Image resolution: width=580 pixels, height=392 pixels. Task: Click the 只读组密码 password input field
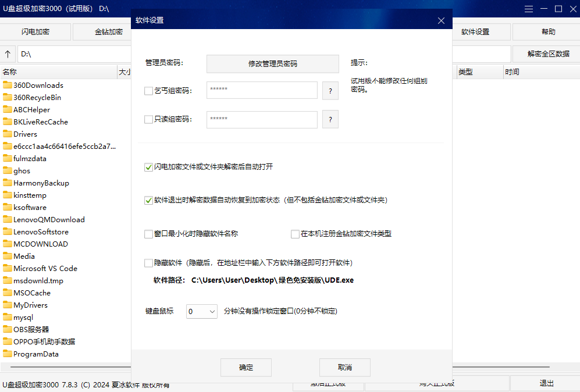[x=262, y=119]
